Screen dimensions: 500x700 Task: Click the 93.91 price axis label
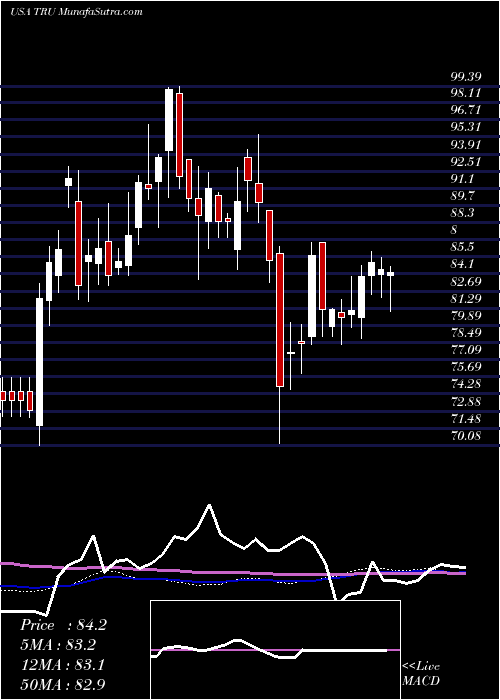click(466, 145)
